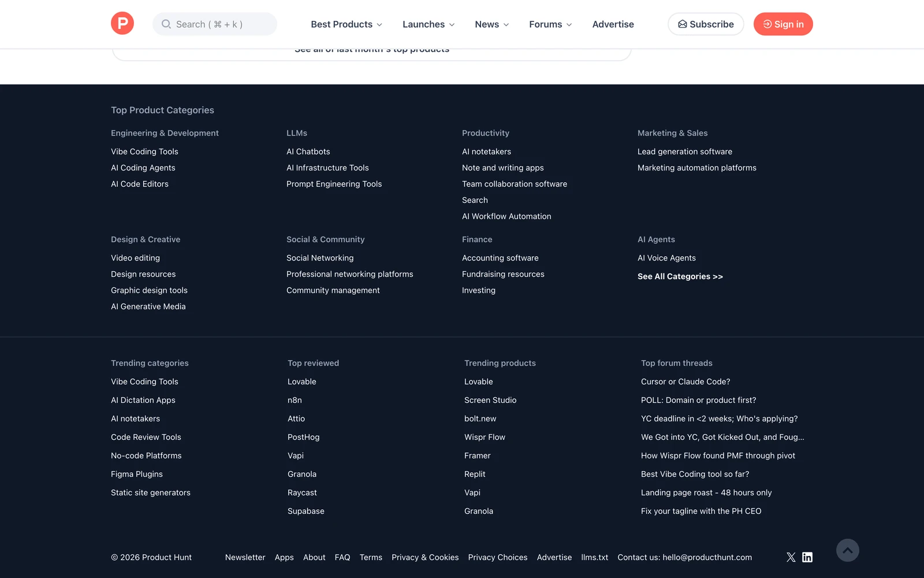Open Community management category
Image resolution: width=924 pixels, height=578 pixels.
[x=333, y=290]
